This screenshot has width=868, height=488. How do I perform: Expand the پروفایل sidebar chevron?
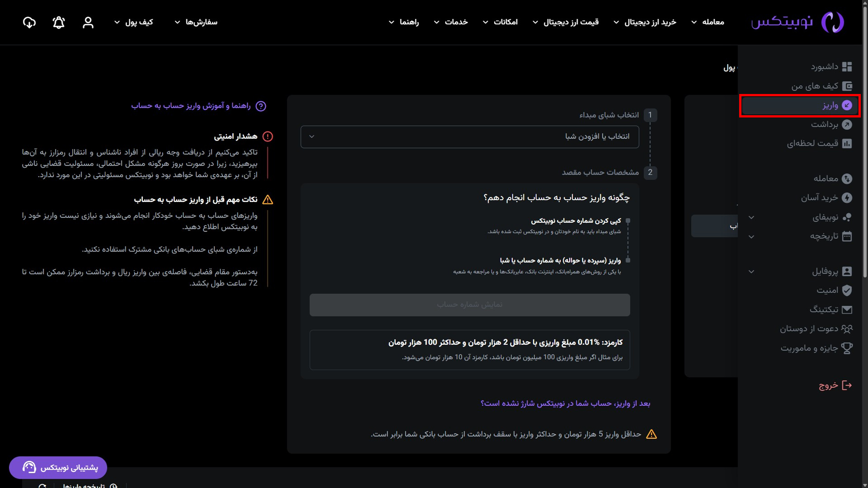[751, 272]
